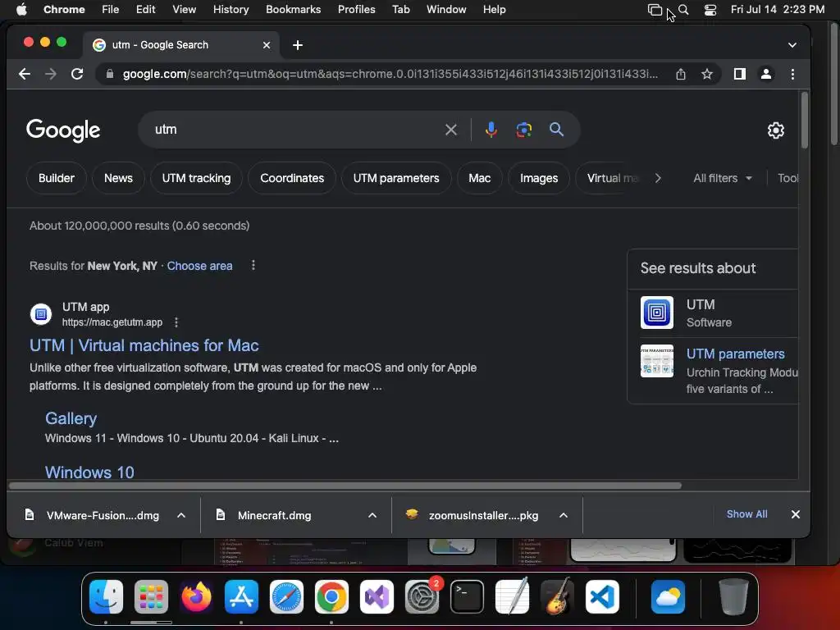
Task: Open a new tab with plus icon
Action: pos(298,45)
